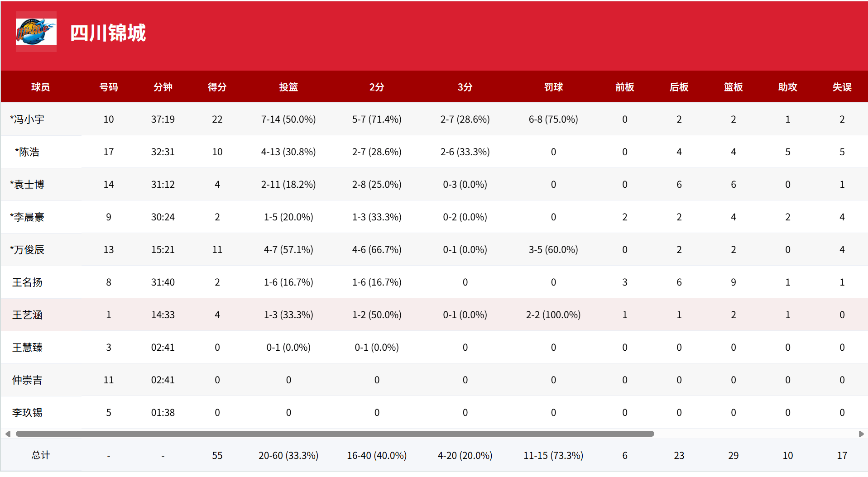Click the 球员 column header
Screen dimensions: 868x477
pyautogui.click(x=41, y=87)
